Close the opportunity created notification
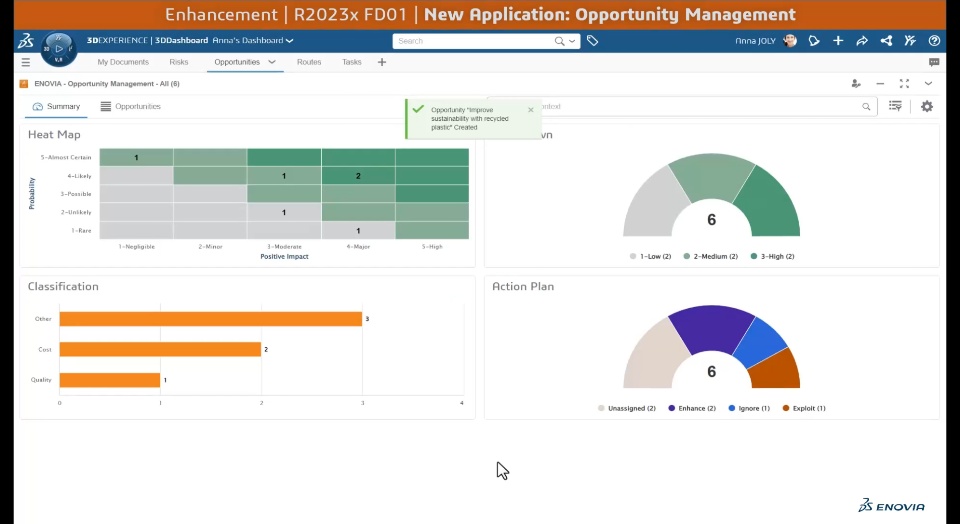 (531, 110)
